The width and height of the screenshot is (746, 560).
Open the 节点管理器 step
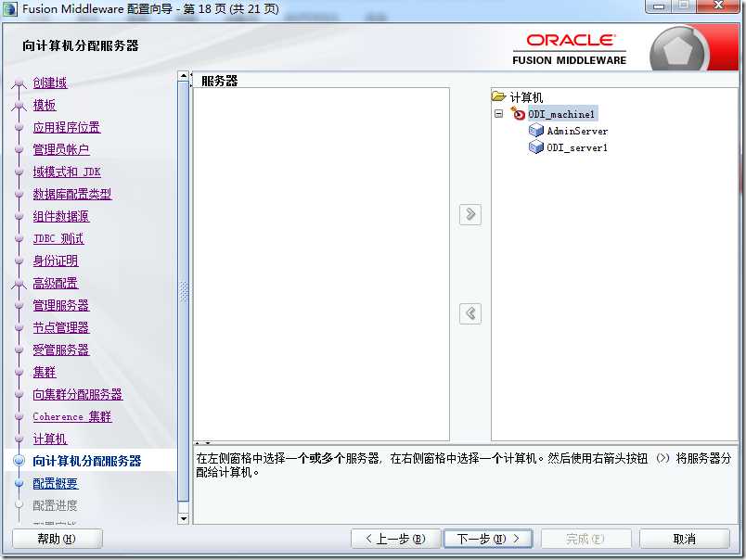[x=61, y=327]
